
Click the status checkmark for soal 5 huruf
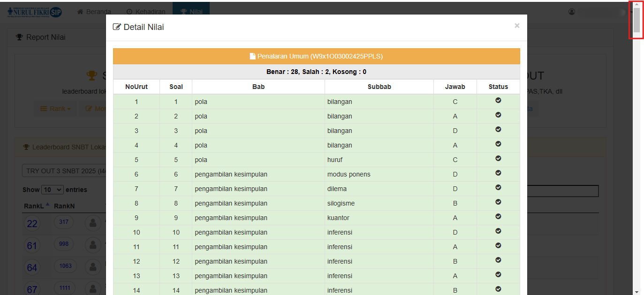click(x=498, y=159)
